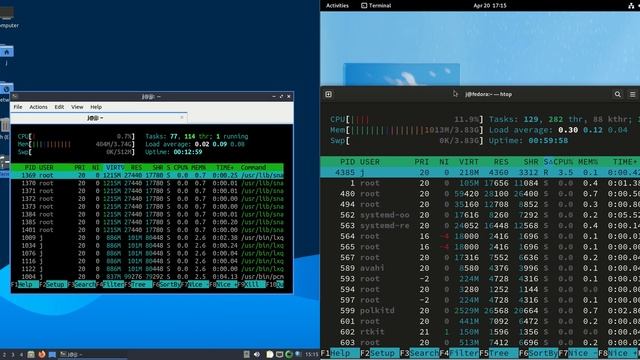The image size is (640, 360).
Task: Open GNOME Activities overview
Action: [x=337, y=5]
